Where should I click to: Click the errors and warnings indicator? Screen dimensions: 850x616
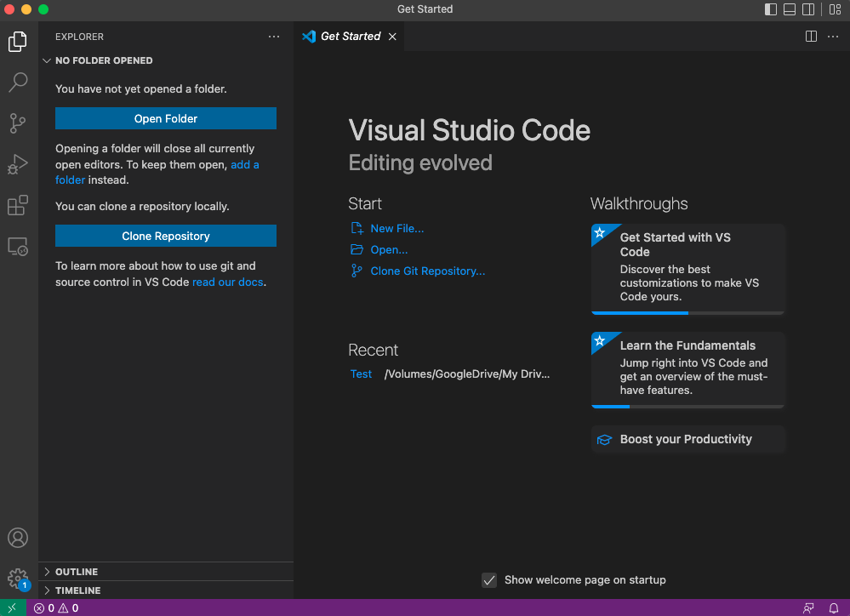pos(55,607)
